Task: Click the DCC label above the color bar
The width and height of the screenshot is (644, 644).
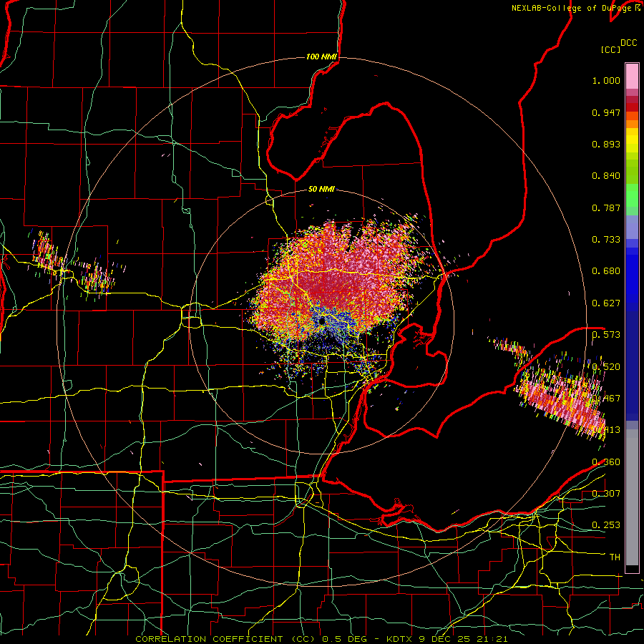Action: pos(628,43)
